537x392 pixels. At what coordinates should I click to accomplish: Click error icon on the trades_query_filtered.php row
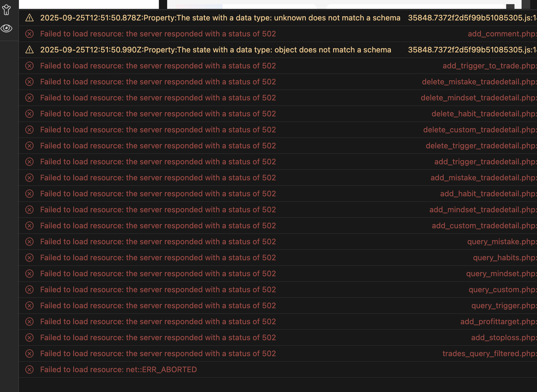tap(29, 354)
